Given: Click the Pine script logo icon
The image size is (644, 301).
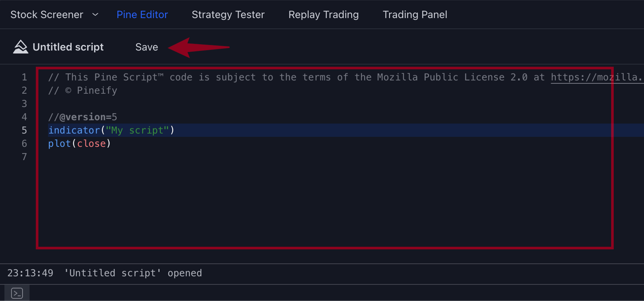Looking at the screenshot, I should pos(20,47).
